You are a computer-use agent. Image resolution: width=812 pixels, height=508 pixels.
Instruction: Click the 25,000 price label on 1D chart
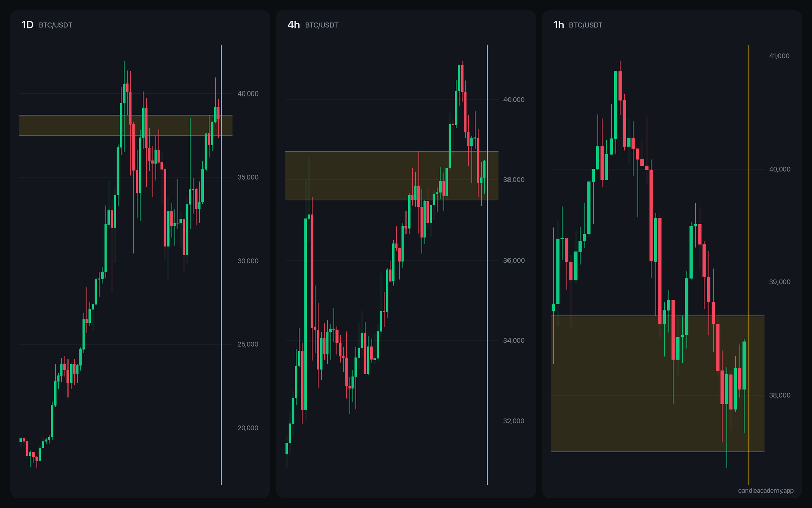[248, 344]
